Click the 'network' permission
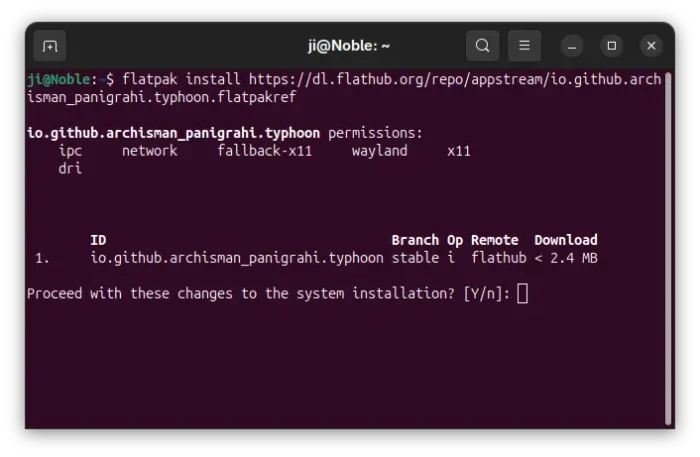Image resolution: width=700 pixels, height=457 pixels. (150, 151)
